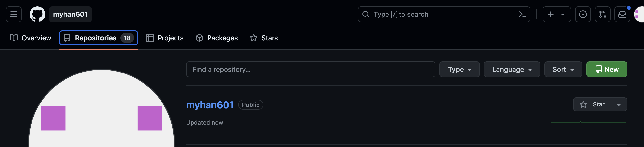
Task: Star the myhan601 repository
Action: click(592, 104)
